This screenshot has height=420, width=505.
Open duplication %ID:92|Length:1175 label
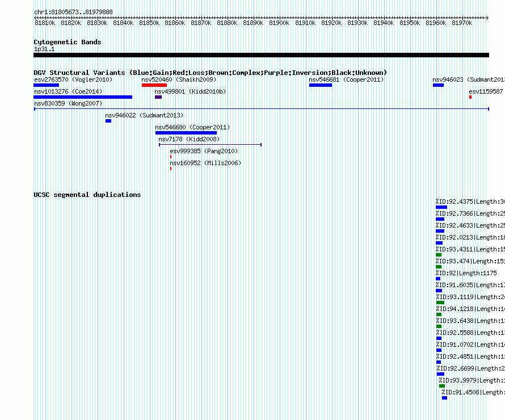coord(466,273)
